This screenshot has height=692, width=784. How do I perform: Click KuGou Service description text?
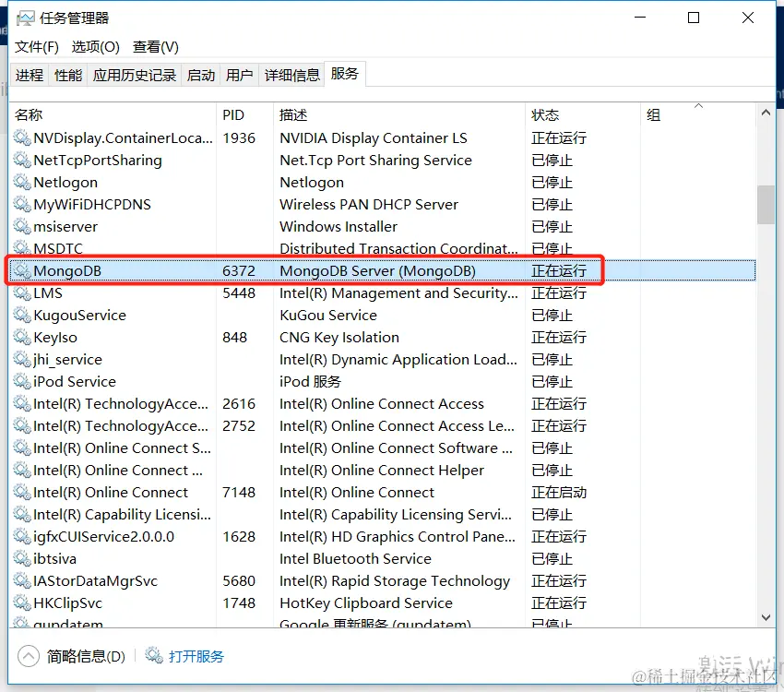tap(328, 315)
